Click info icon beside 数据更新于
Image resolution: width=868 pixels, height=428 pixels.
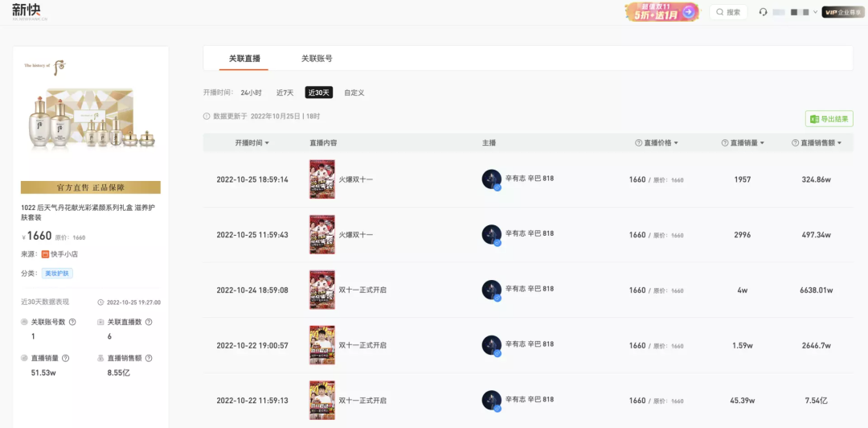tap(207, 117)
